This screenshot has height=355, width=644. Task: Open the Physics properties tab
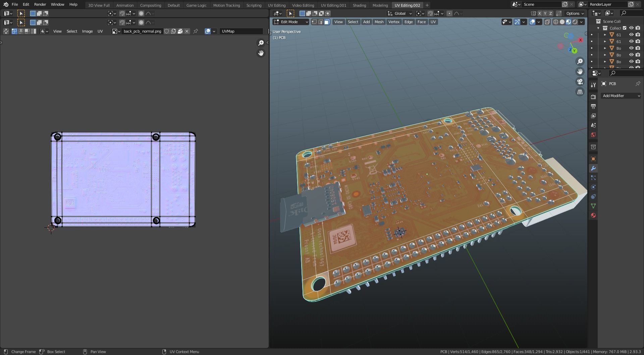click(x=593, y=187)
